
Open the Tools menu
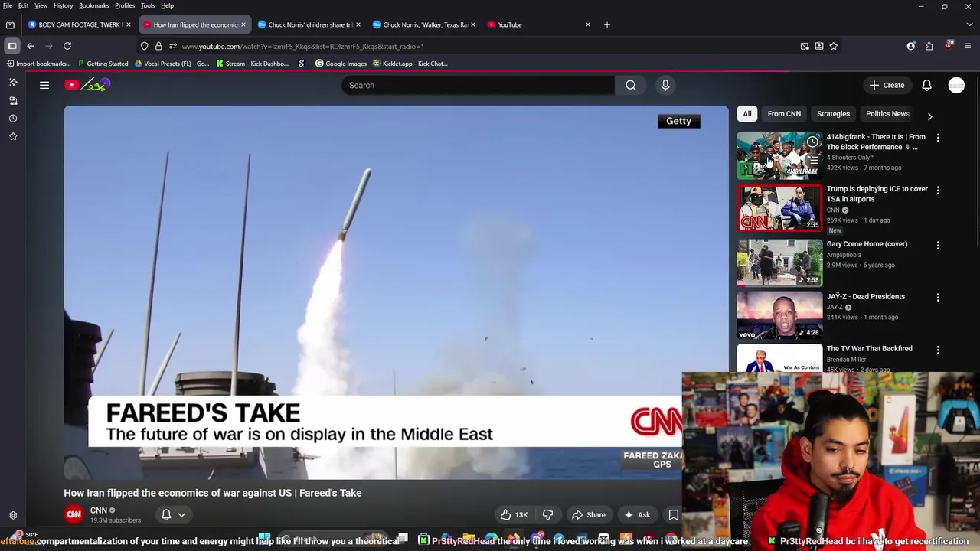(148, 5)
